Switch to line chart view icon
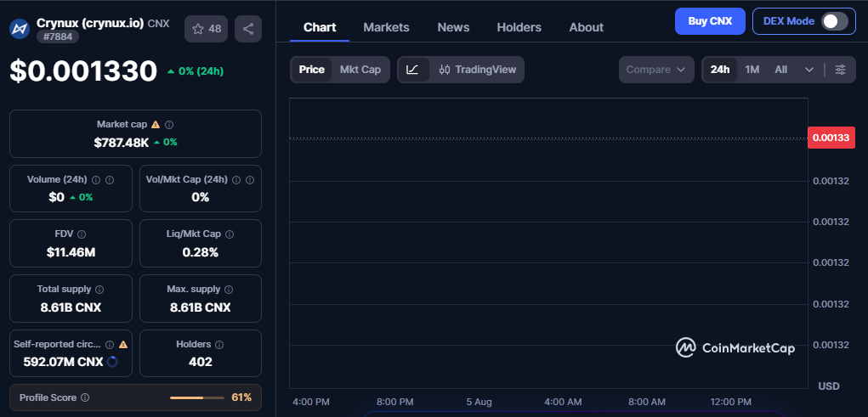The width and height of the screenshot is (868, 417). 413,70
